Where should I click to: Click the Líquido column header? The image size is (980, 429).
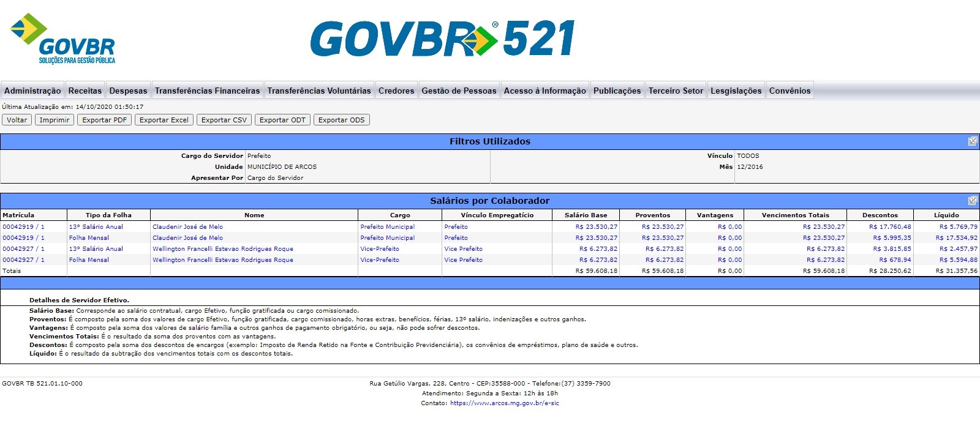pos(946,215)
